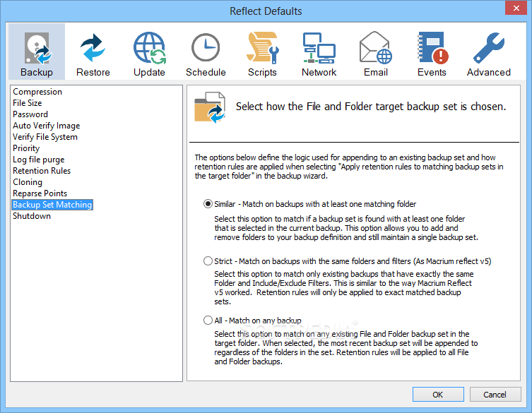The width and height of the screenshot is (532, 413).
Task: Click OK to save defaults
Action: (x=438, y=395)
